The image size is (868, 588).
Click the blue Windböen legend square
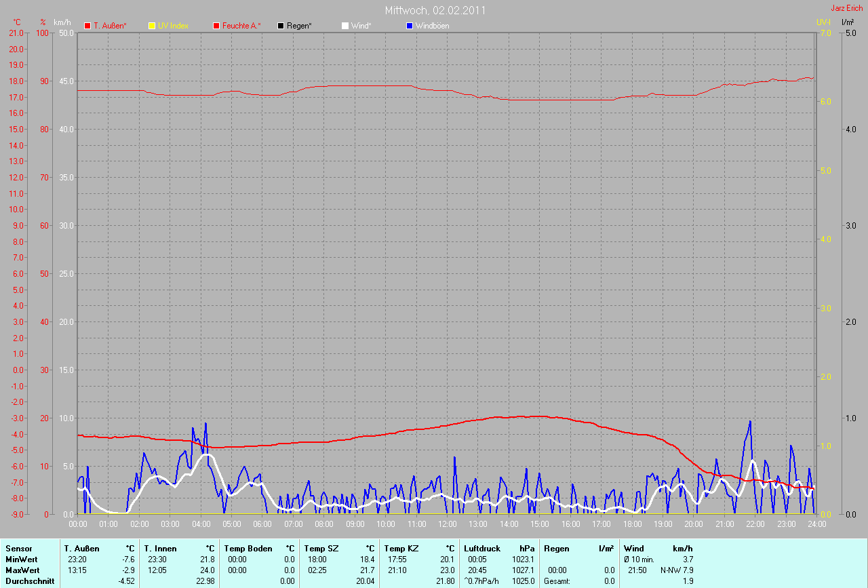tap(410, 26)
